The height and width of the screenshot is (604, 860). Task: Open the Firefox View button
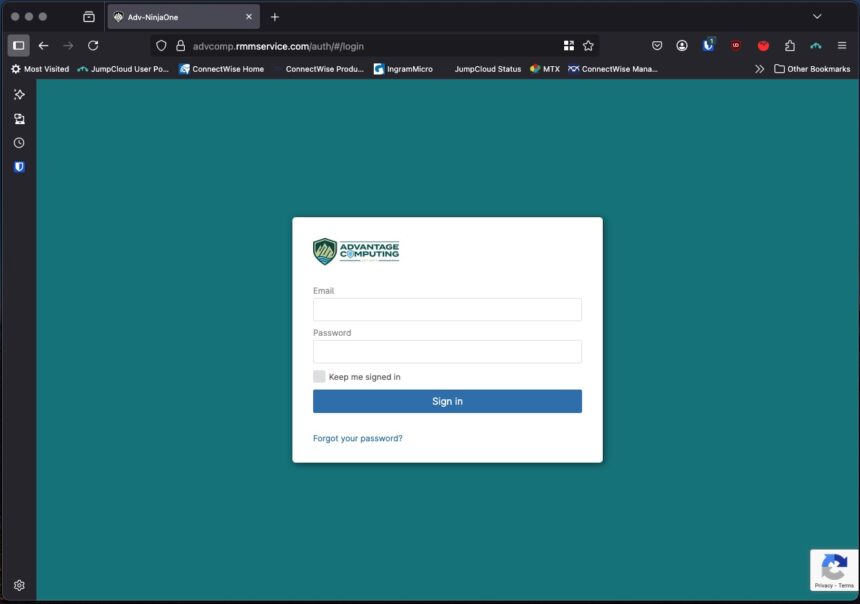(x=89, y=17)
